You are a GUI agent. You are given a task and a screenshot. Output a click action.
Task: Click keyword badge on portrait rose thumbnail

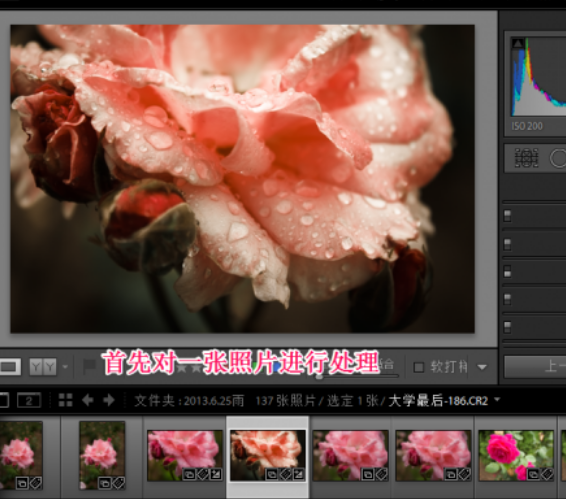tap(118, 483)
